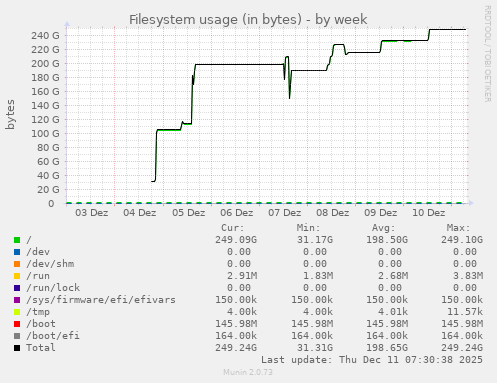Click the 31.31G minimum value for Total
Viewport: 497px width, 383px height.
point(315,348)
